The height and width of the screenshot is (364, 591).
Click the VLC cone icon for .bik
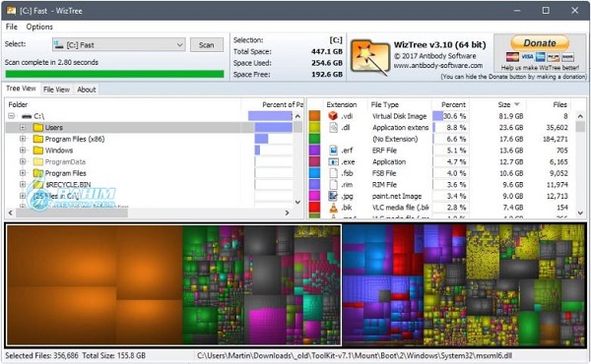[x=333, y=208]
